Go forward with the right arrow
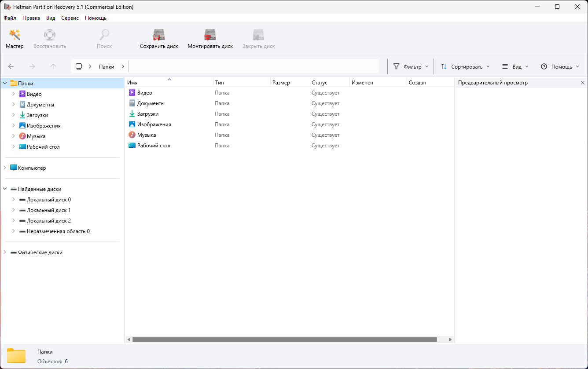Screen dimensions: 588x369 pyautogui.click(x=32, y=66)
